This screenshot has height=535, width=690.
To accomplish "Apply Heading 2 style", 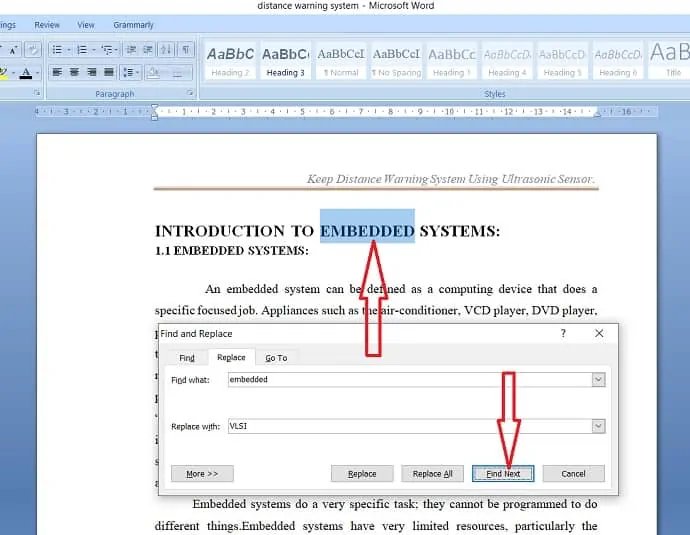I will [230, 61].
